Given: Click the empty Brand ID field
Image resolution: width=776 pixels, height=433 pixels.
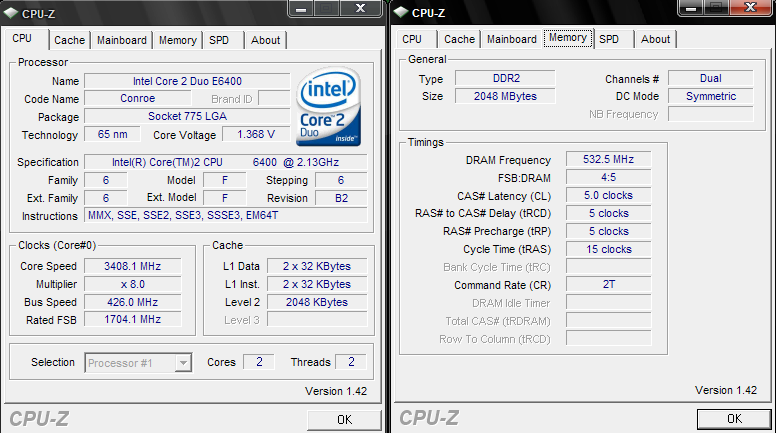Looking at the screenshot, I should (274, 98).
